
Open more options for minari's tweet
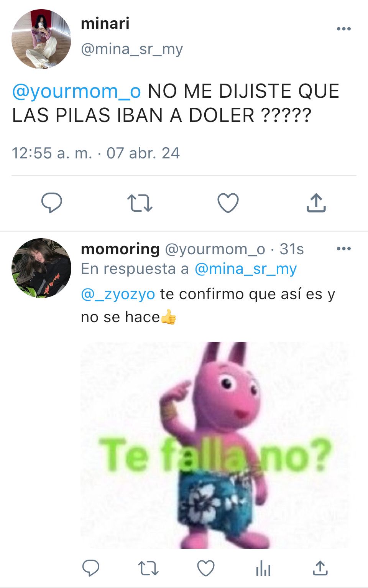click(x=344, y=29)
